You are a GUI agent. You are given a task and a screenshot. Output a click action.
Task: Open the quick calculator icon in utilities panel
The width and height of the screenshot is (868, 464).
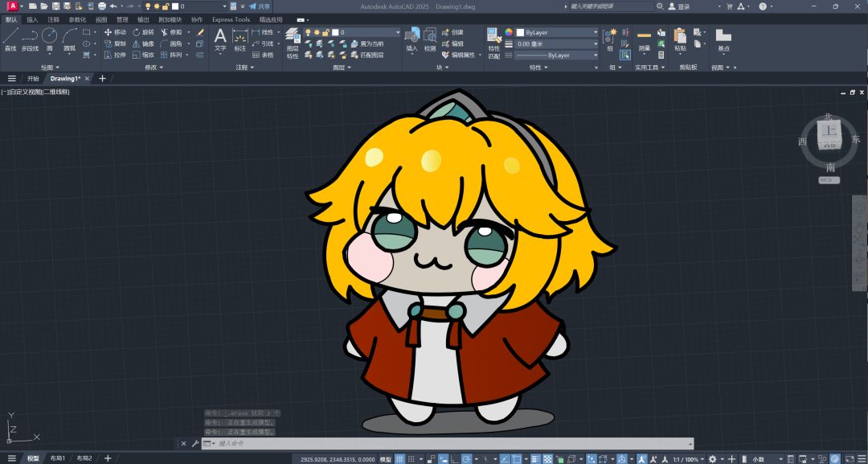pos(661,55)
